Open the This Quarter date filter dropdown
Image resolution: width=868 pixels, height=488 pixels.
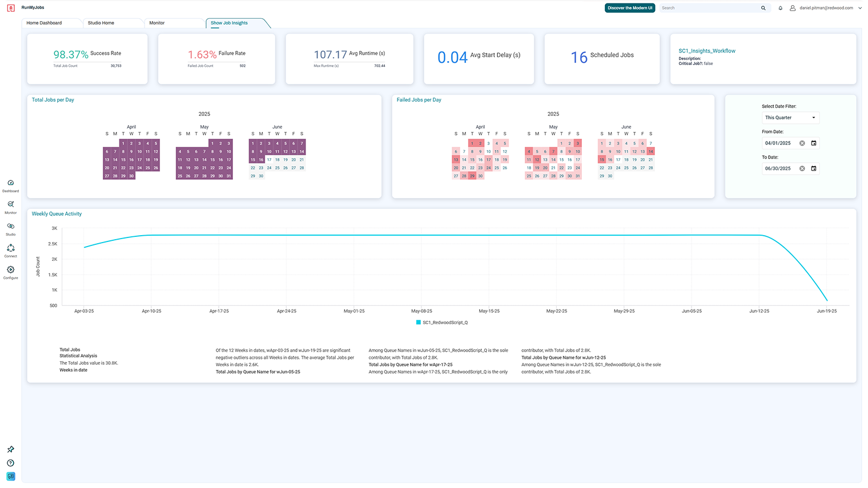tap(790, 117)
